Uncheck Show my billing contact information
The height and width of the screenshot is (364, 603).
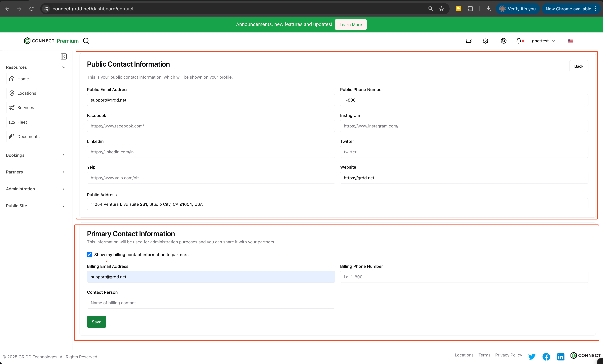point(89,254)
